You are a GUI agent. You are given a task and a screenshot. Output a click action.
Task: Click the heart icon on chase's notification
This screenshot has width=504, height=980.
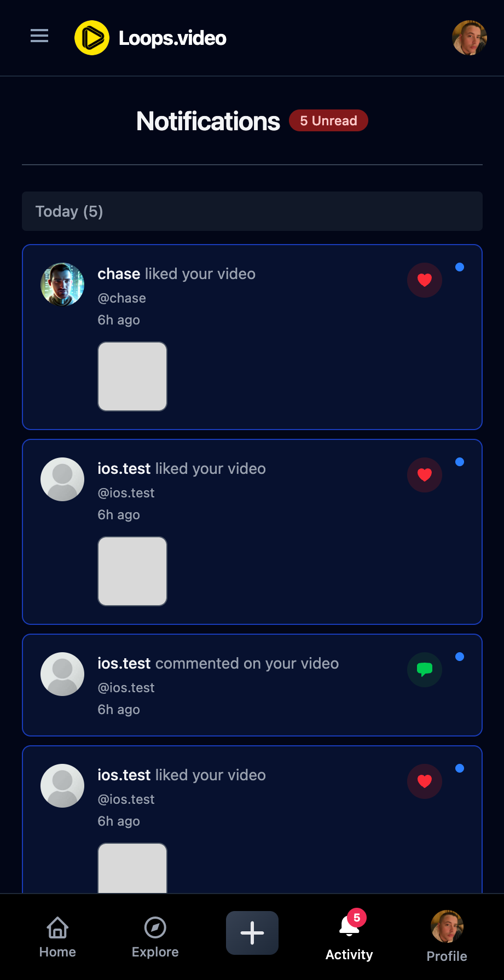coord(425,280)
